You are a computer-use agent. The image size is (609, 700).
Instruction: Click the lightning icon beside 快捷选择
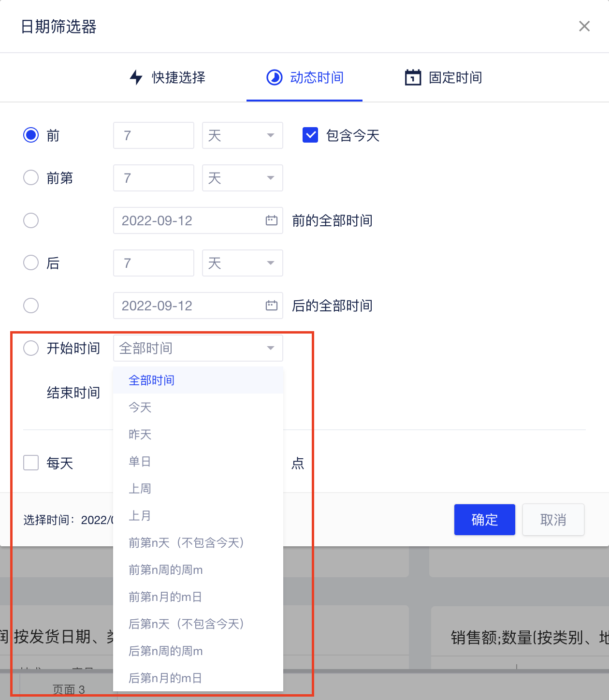(x=136, y=77)
